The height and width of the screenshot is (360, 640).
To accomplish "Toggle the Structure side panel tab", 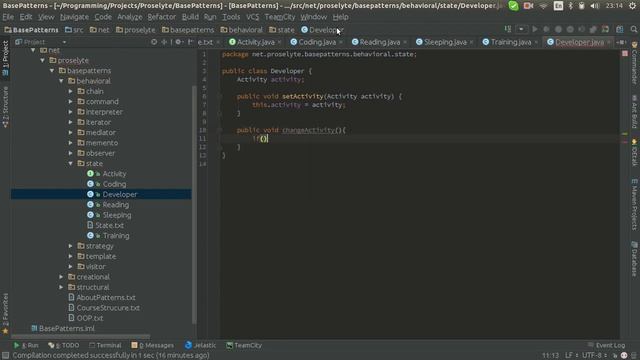I will point(5,107).
